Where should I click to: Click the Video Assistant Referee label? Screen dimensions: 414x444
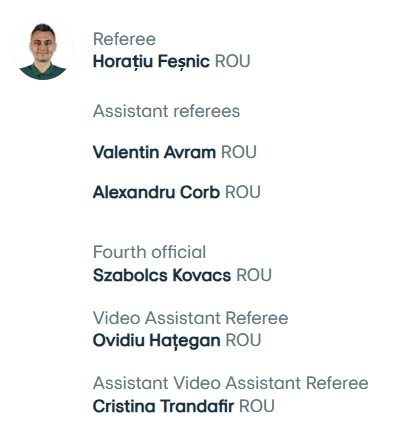[x=191, y=318]
